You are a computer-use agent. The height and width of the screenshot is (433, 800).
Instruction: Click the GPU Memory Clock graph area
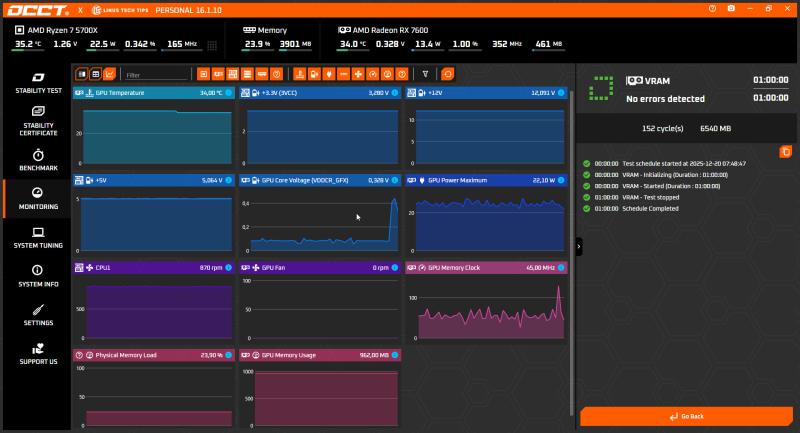(487, 309)
